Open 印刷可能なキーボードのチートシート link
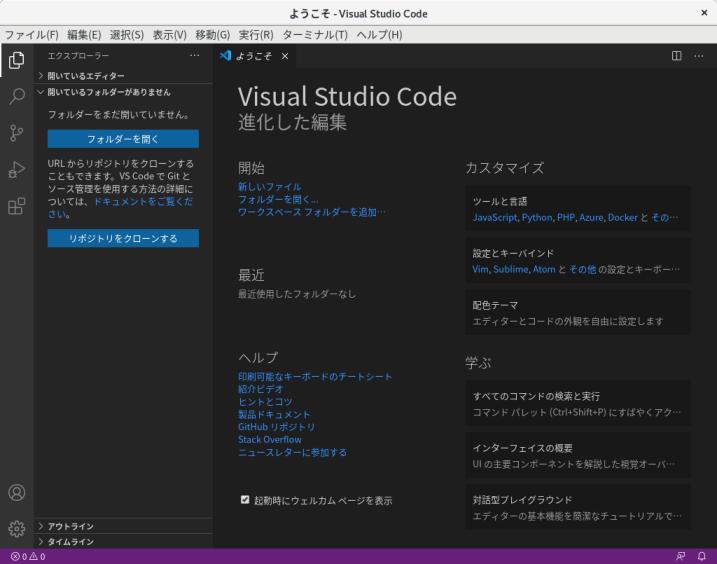 coord(315,376)
